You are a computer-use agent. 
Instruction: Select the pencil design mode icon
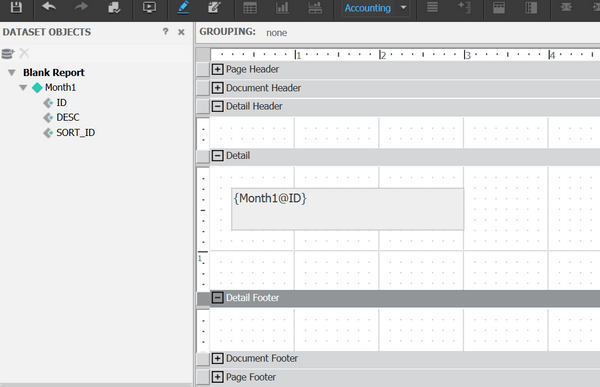pos(183,8)
